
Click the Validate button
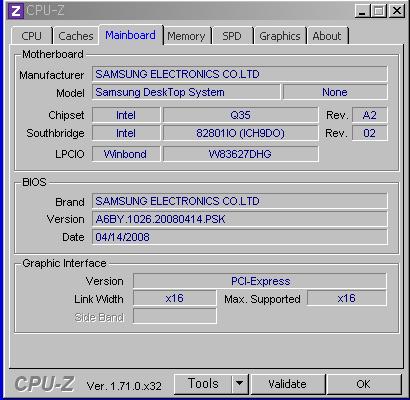click(x=287, y=384)
